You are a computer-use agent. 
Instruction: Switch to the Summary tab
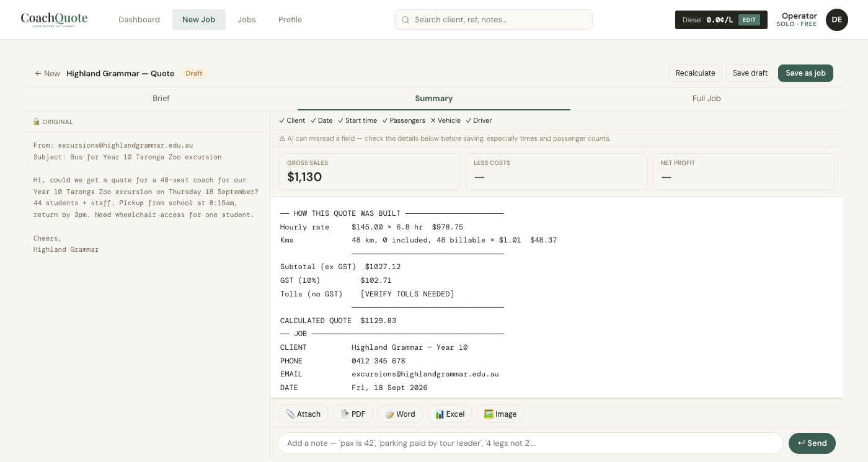pos(434,98)
